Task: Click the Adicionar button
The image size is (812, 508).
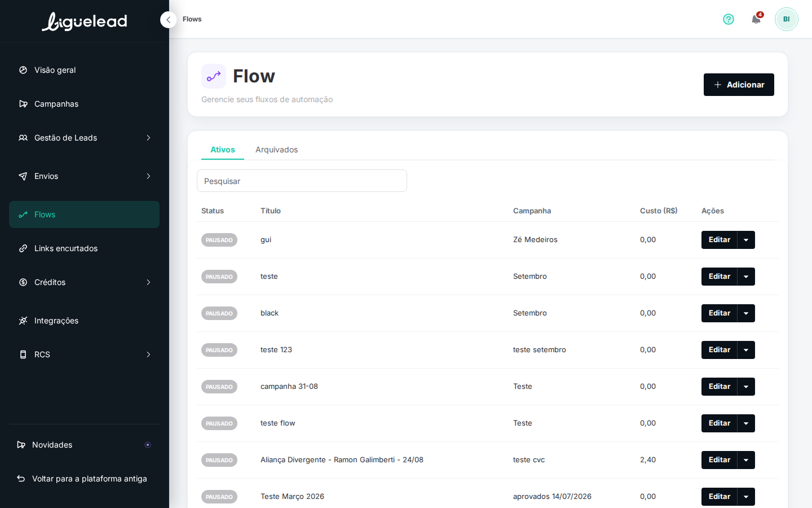Action: (739, 85)
